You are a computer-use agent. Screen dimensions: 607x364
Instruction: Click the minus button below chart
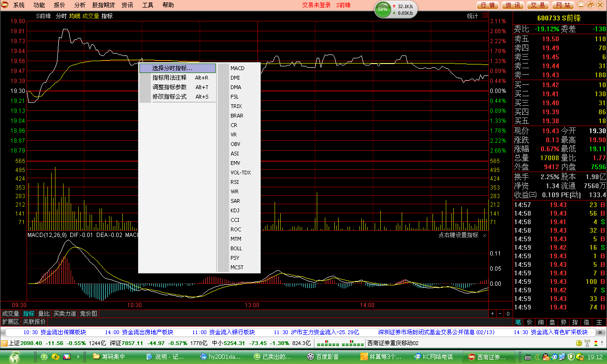pos(500,314)
